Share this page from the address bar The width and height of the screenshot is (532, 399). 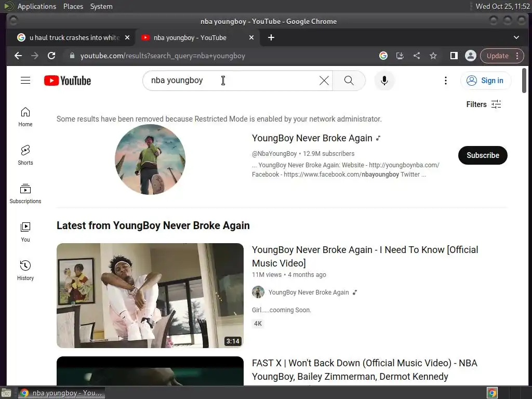click(x=417, y=56)
